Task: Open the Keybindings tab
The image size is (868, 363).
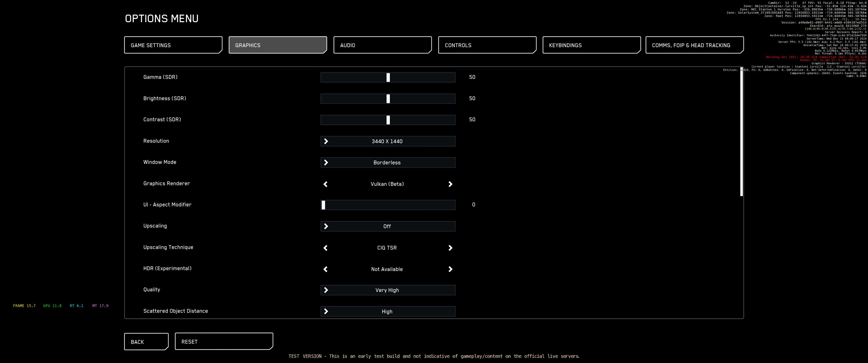Action: point(591,45)
